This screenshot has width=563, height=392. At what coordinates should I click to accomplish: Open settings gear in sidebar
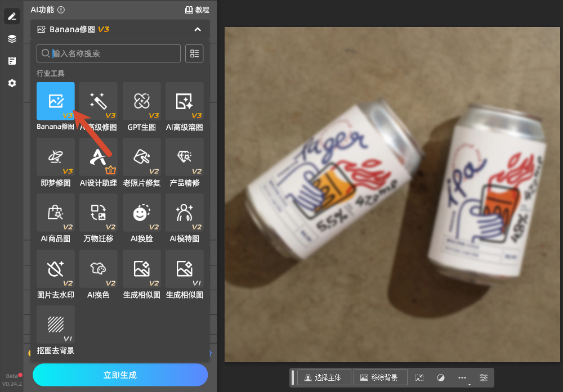(12, 83)
